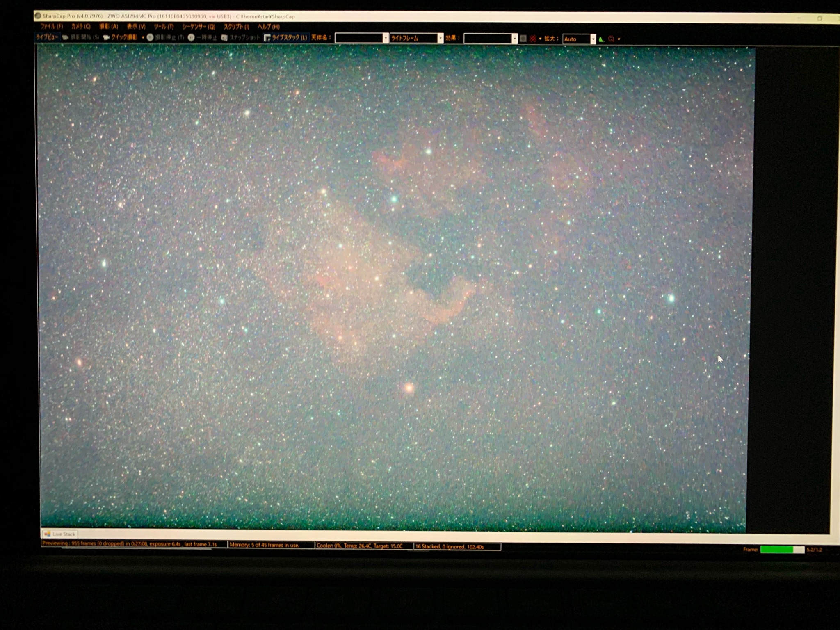Open the ツール (T) menu
Viewport: 840px width, 630px height.
click(x=164, y=27)
